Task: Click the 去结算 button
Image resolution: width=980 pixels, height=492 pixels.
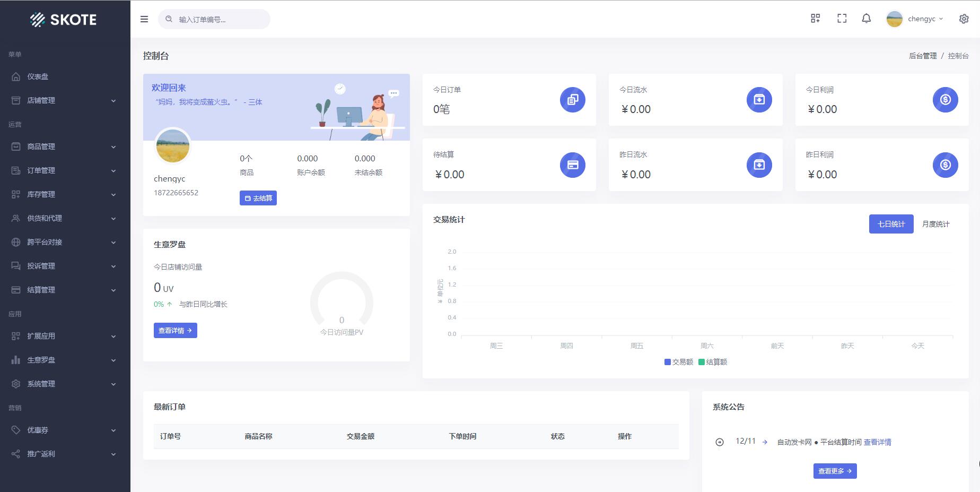Action: [x=258, y=198]
